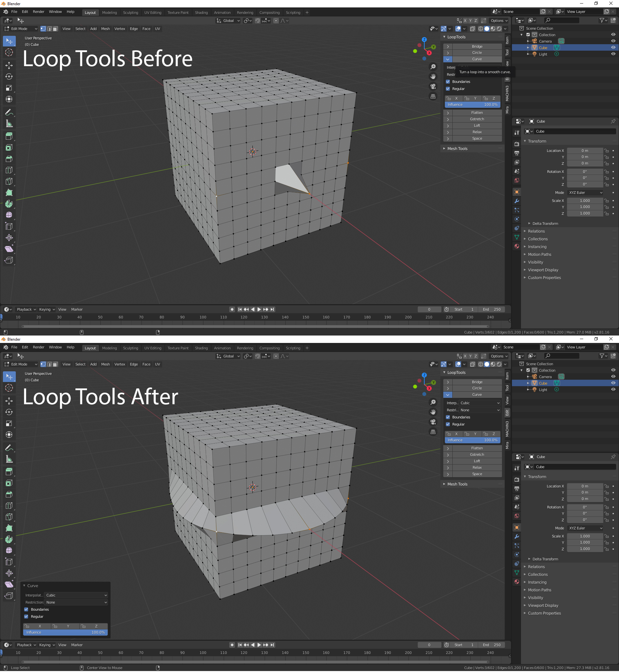619x672 pixels.
Task: Select the Cursor tool in bottom window toolbar
Action: [9, 388]
